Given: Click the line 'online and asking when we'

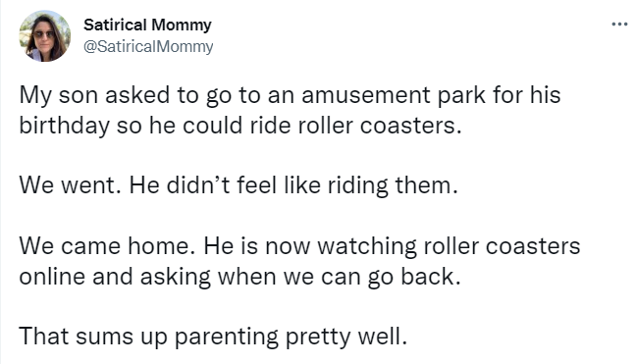Looking at the screenshot, I should pyautogui.click(x=240, y=277).
